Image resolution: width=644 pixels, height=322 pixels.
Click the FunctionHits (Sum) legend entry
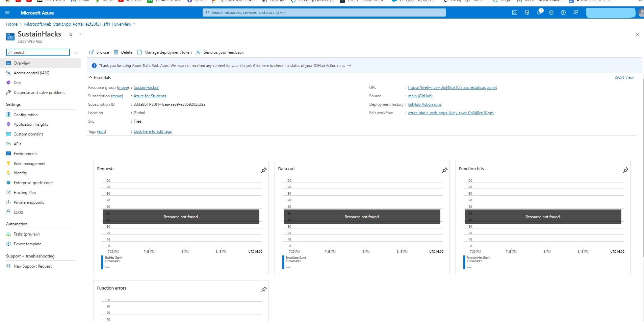point(478,258)
